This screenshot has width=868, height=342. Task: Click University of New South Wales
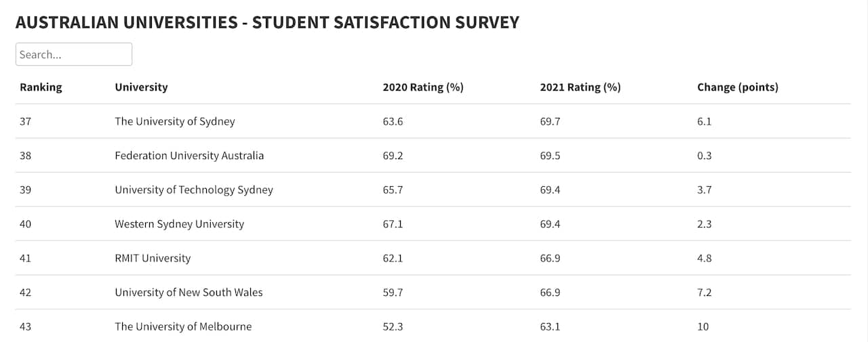189,293
